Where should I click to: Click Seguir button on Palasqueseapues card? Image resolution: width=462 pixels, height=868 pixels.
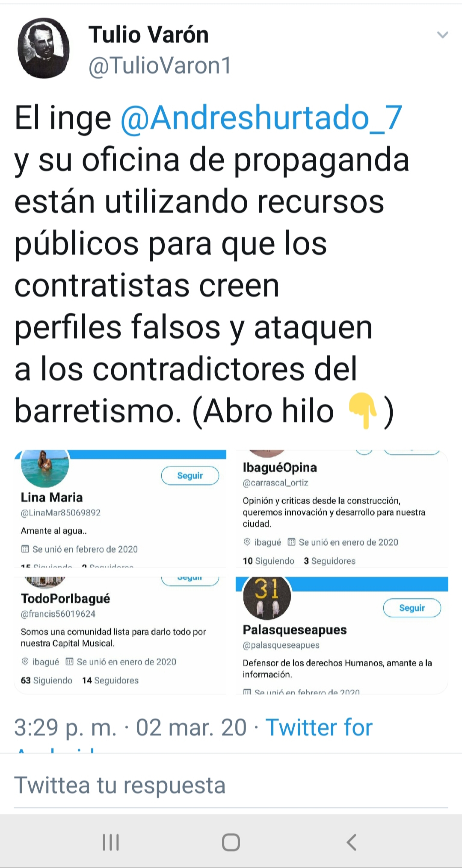pyautogui.click(x=412, y=608)
